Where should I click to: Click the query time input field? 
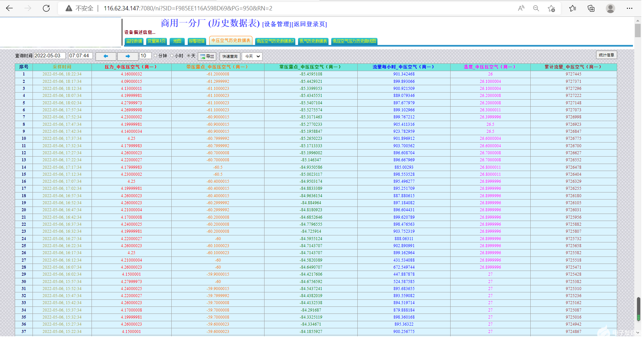point(80,56)
